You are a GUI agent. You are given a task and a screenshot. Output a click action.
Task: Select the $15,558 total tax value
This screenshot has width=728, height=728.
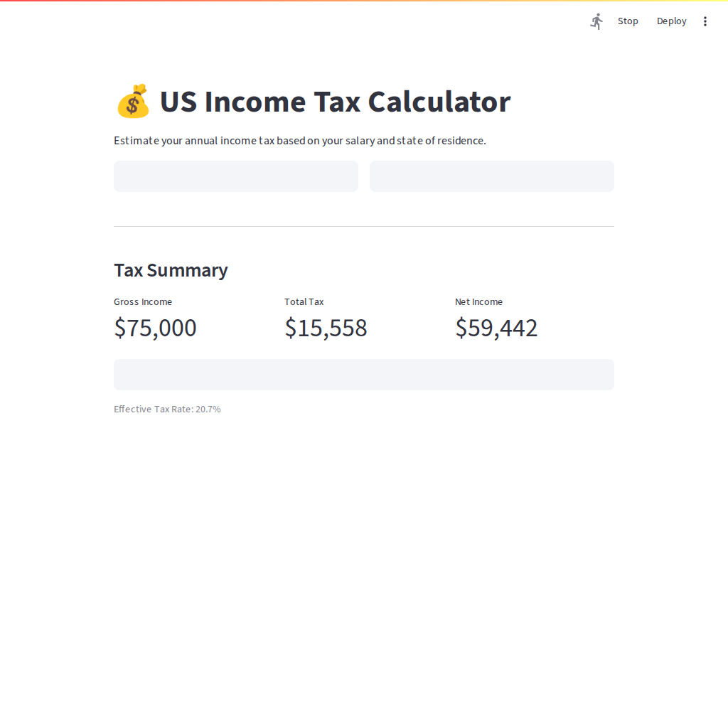pos(326,328)
